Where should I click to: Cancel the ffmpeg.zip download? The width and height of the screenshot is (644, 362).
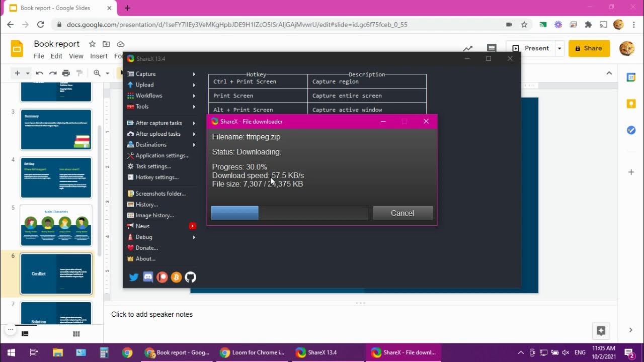coord(403,213)
